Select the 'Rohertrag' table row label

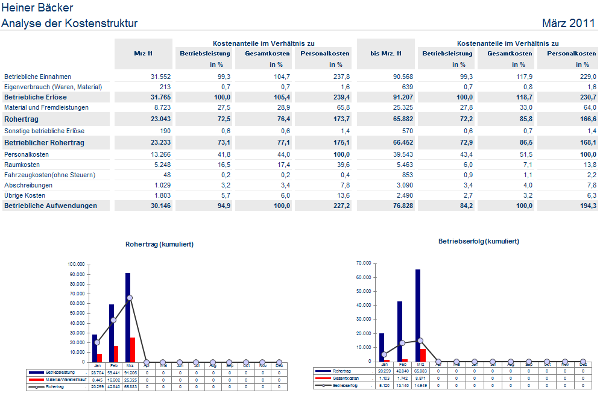point(21,119)
